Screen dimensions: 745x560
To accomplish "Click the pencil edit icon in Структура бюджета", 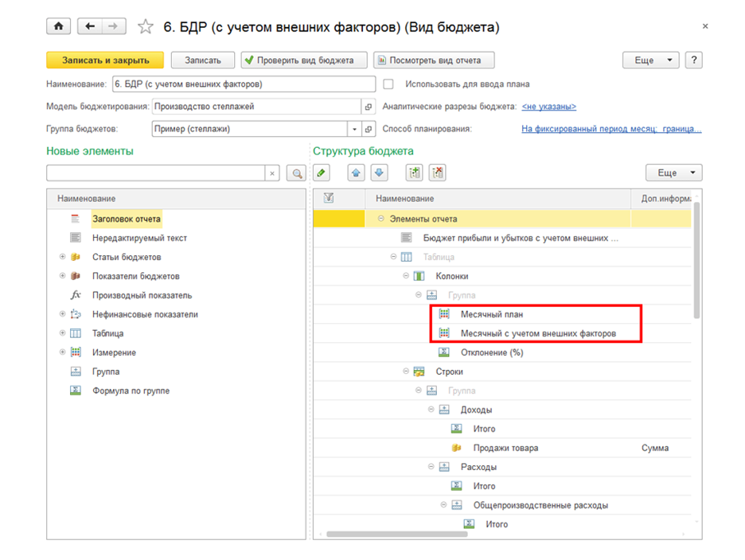I will [322, 173].
